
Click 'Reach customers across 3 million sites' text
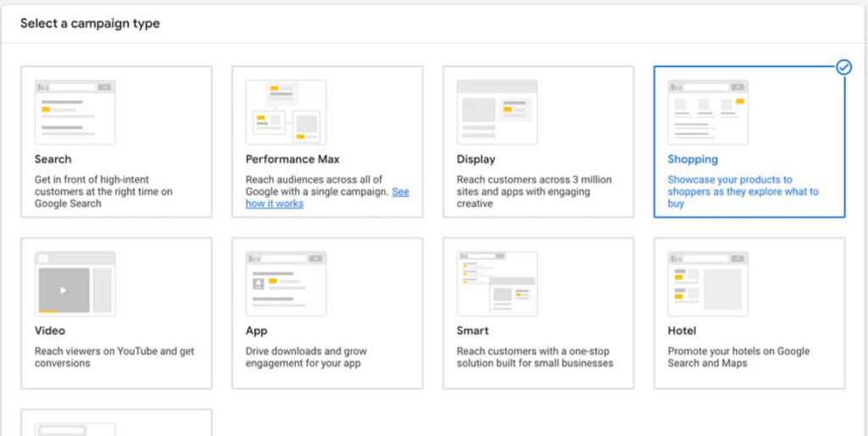pyautogui.click(x=534, y=192)
